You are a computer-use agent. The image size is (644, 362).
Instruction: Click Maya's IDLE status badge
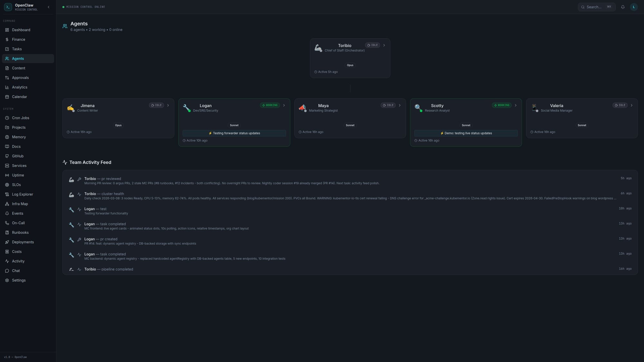[388, 106]
